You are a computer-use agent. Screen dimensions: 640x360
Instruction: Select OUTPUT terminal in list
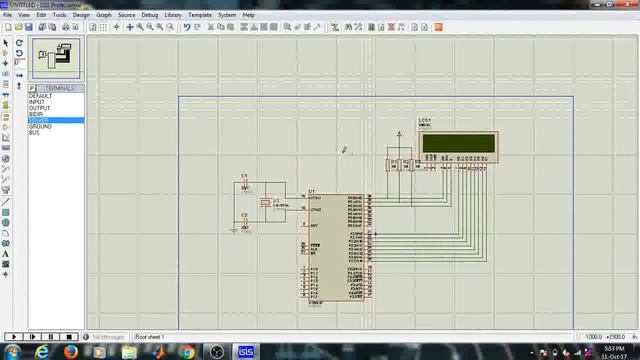(56, 108)
